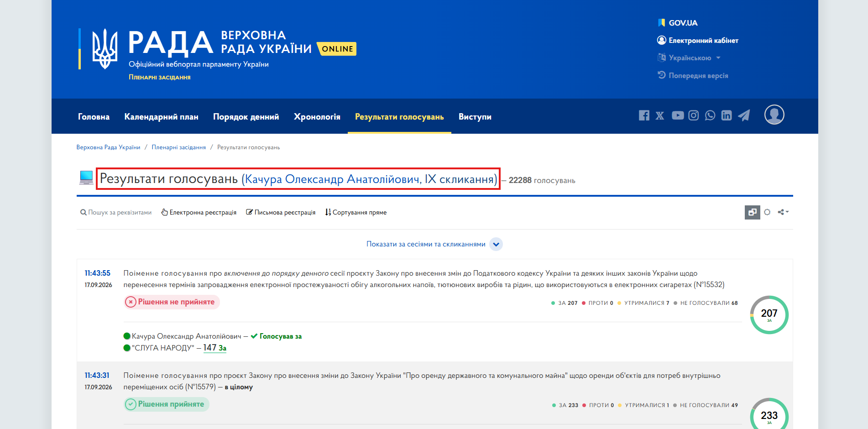Open Хронологія menu item
868x429 pixels.
(x=317, y=117)
